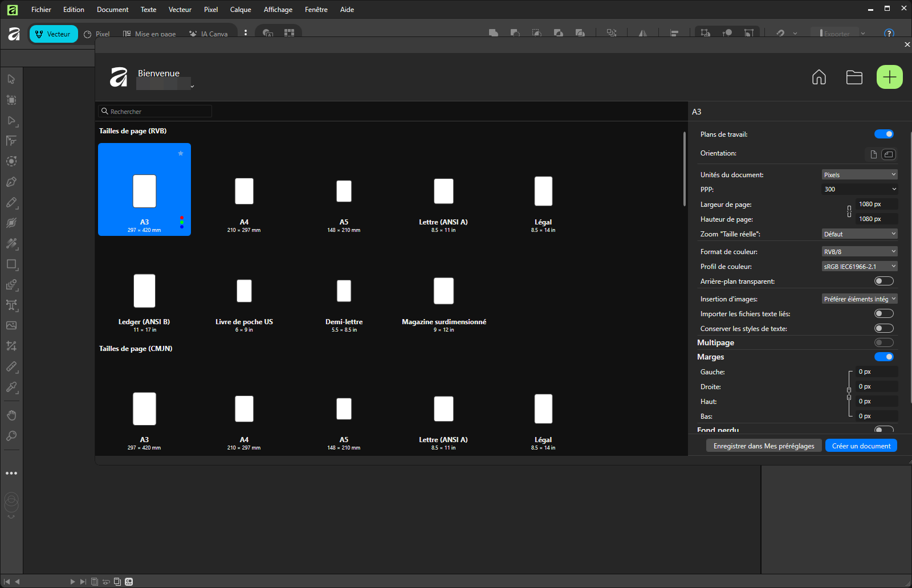
Task: Open the folder icon to browse files
Action: coord(854,77)
